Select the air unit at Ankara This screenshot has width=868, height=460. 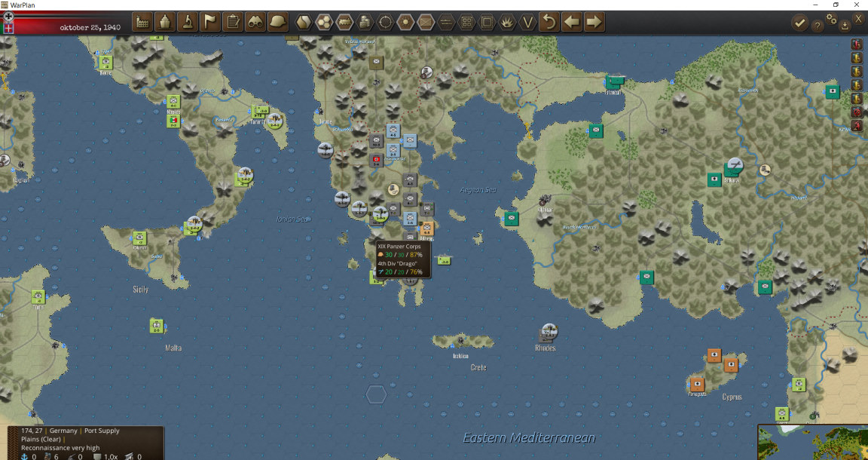pyautogui.click(x=735, y=166)
